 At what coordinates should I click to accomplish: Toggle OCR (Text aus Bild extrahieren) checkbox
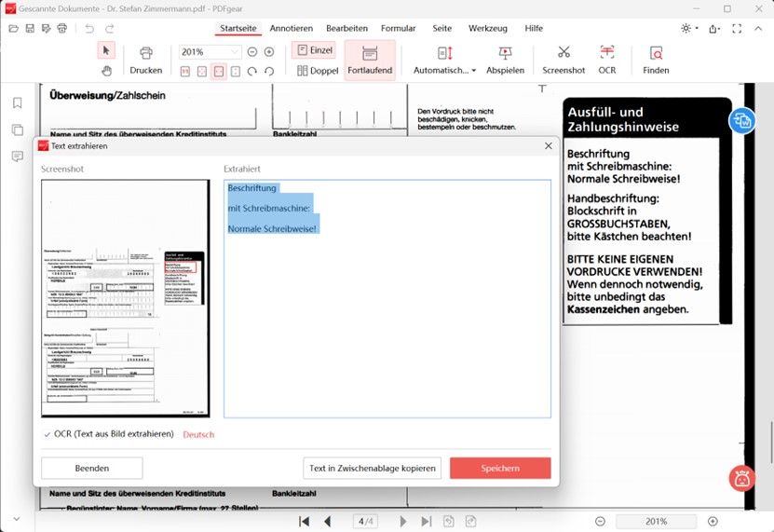(48, 434)
